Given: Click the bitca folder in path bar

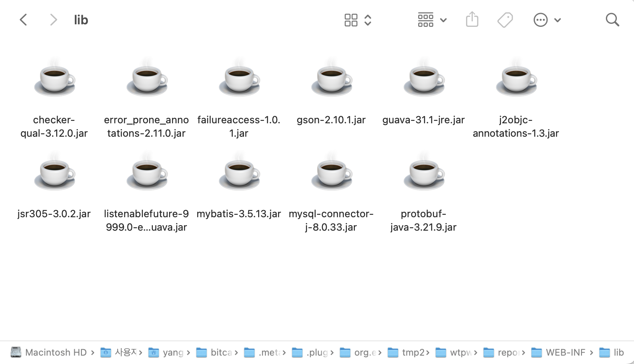Looking at the screenshot, I should 214,352.
